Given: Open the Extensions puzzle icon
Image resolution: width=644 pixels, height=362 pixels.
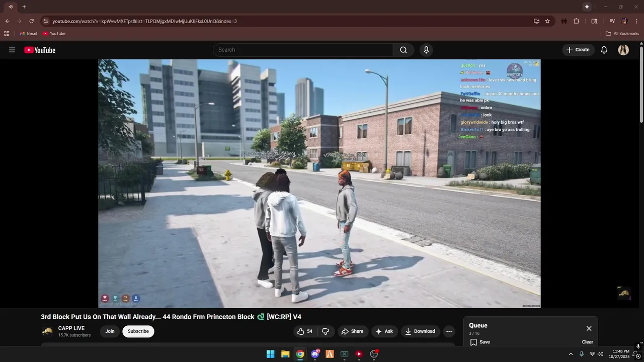Looking at the screenshot, I should click(x=577, y=21).
